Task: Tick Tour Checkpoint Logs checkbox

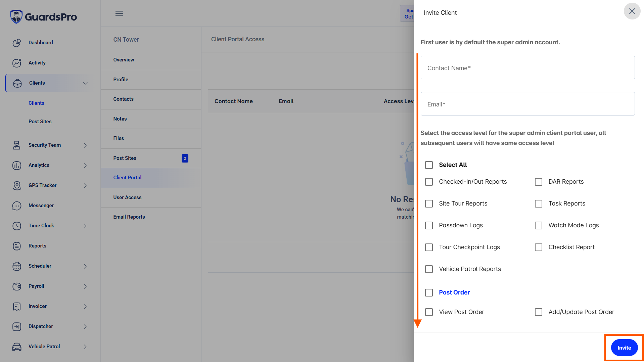Action: coord(429,247)
